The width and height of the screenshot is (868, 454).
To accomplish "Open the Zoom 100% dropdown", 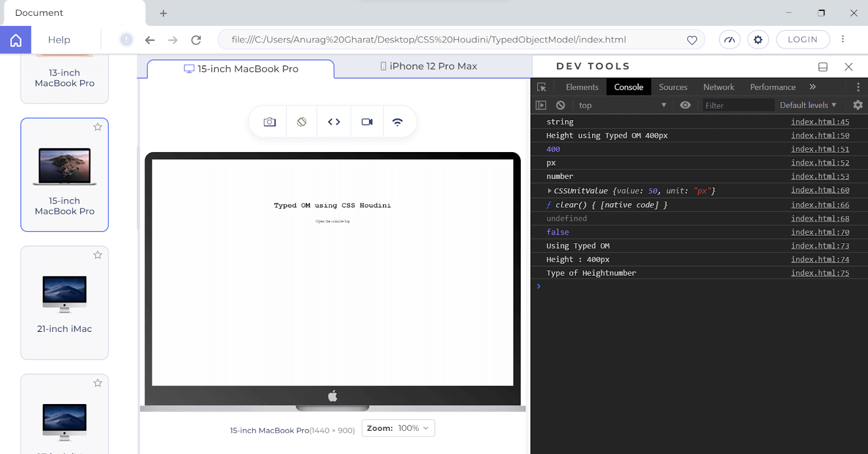I will click(x=398, y=428).
